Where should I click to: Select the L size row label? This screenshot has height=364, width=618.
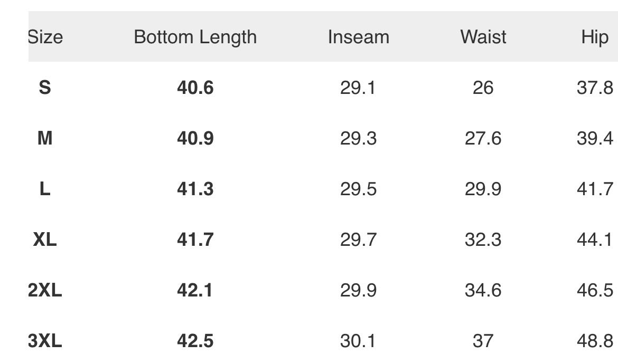tap(45, 189)
